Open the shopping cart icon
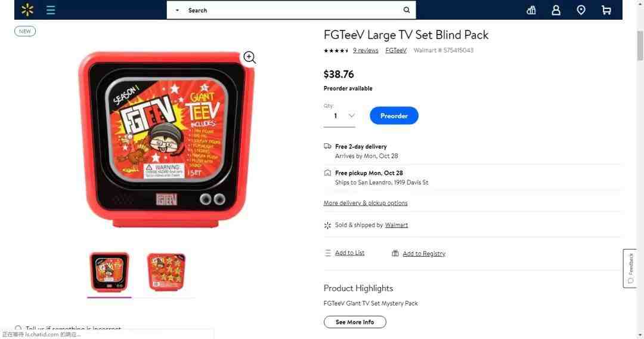The height and width of the screenshot is (339, 644). click(x=606, y=10)
